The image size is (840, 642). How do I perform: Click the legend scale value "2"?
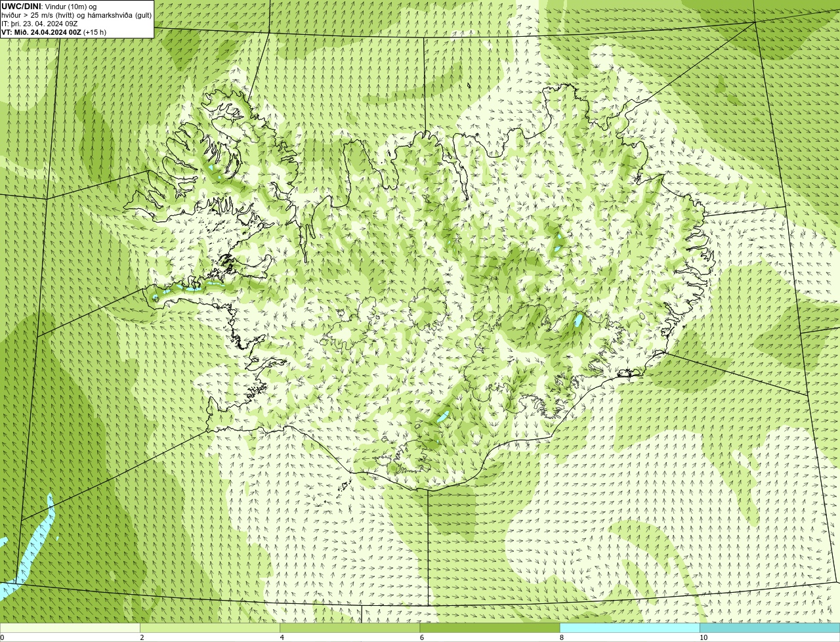click(x=142, y=637)
